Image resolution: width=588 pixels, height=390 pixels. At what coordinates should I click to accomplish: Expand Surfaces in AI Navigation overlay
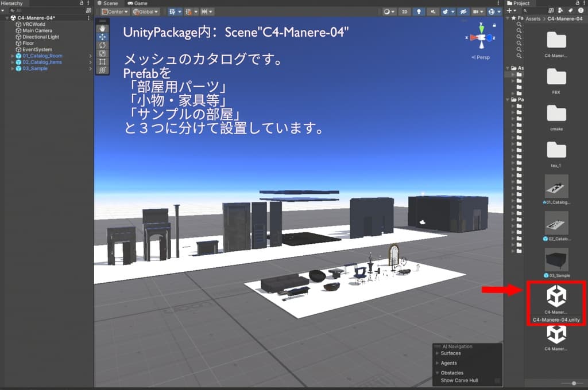(x=437, y=353)
